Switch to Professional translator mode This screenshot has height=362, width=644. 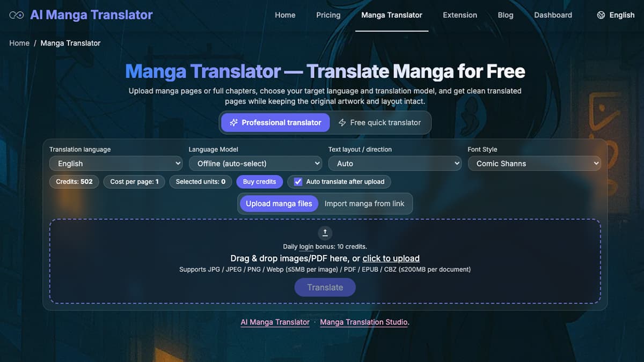click(x=275, y=122)
